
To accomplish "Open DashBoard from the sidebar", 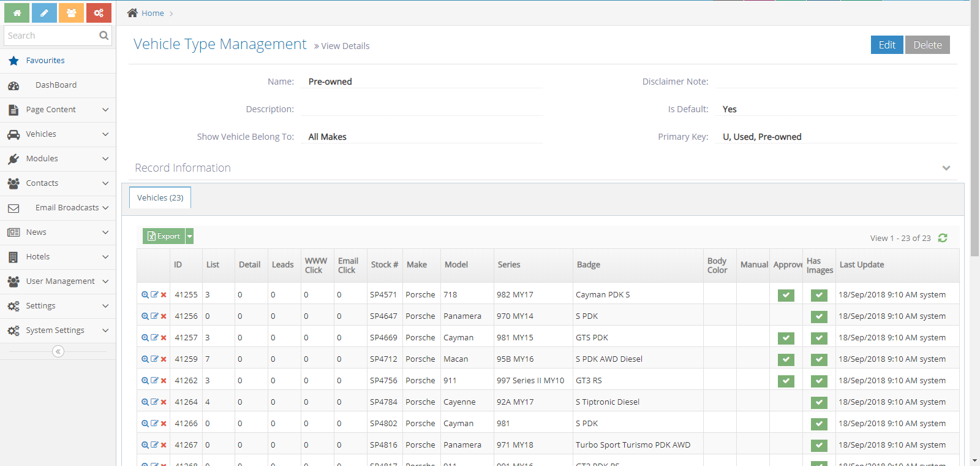I will pos(56,85).
